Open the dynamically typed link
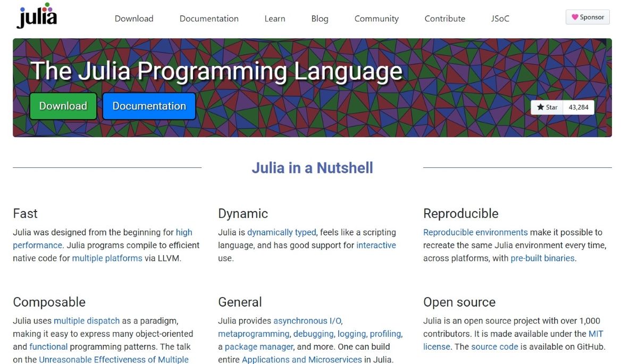 click(x=281, y=232)
